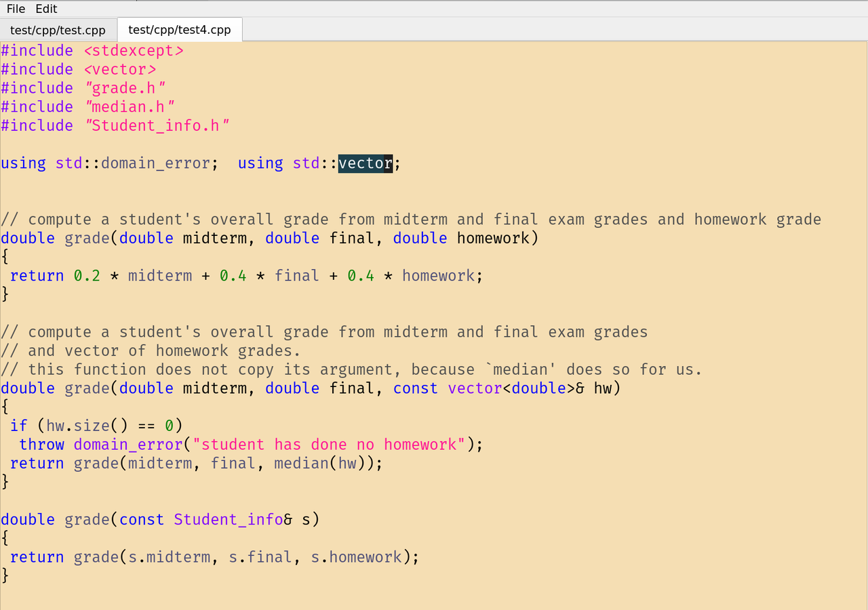Select the test/cpp/test4.cpp tab
This screenshot has width=868, height=610.
(180, 30)
